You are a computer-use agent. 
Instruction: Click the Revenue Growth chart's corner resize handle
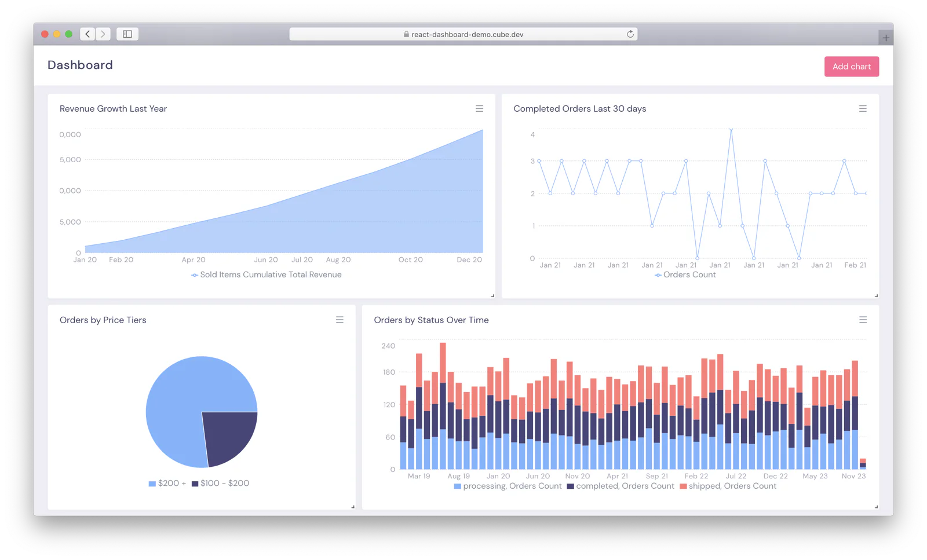[492, 295]
